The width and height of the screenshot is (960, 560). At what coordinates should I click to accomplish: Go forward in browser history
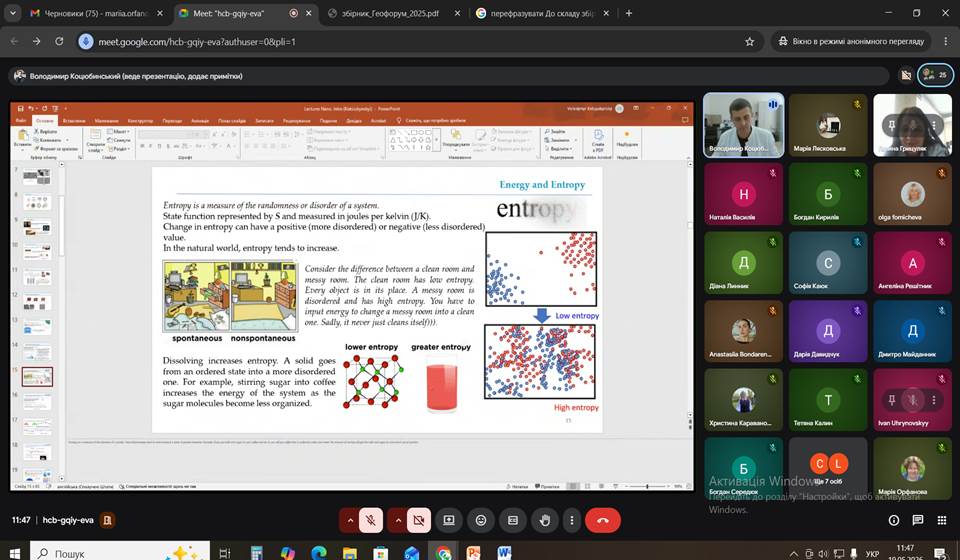(x=37, y=41)
